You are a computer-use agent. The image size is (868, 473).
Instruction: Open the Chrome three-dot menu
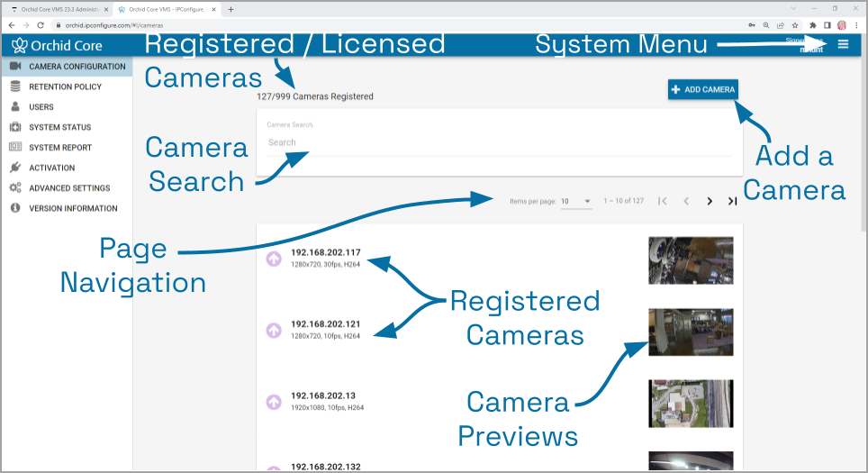[856, 25]
